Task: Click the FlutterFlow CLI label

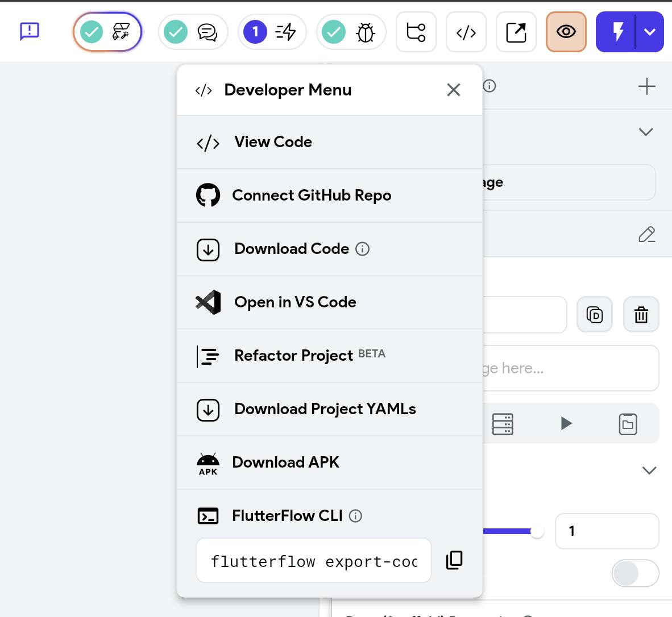Action: tap(287, 515)
